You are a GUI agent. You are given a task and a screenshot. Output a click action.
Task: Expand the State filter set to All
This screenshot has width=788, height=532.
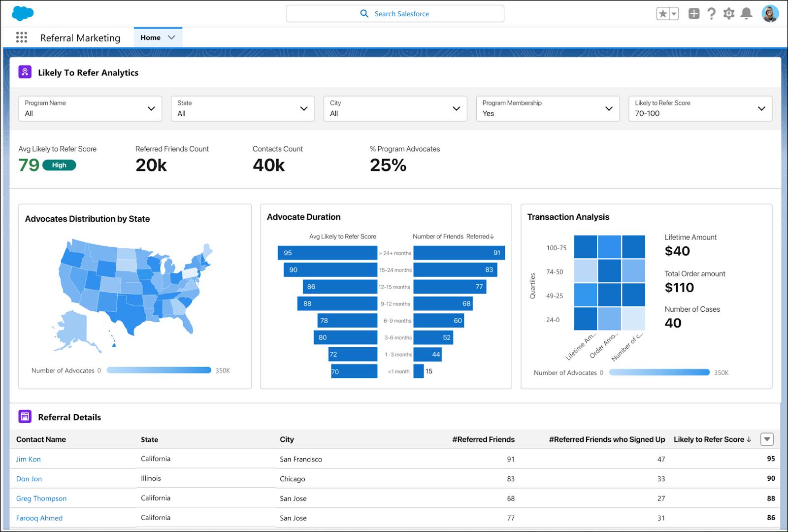(x=303, y=108)
